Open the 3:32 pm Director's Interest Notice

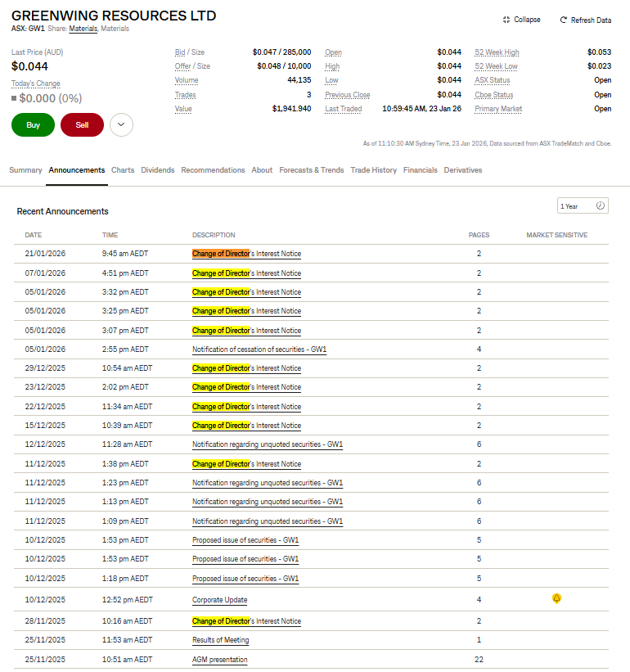(247, 292)
